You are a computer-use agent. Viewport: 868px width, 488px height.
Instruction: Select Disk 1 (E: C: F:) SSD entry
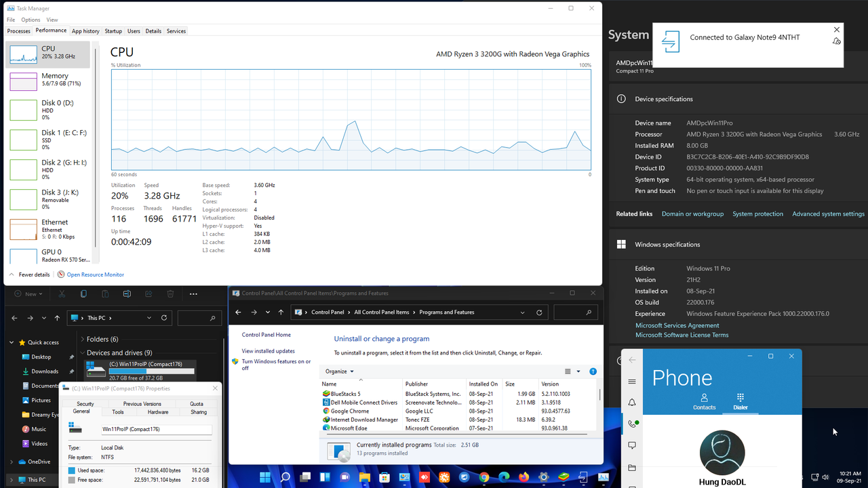(x=47, y=140)
